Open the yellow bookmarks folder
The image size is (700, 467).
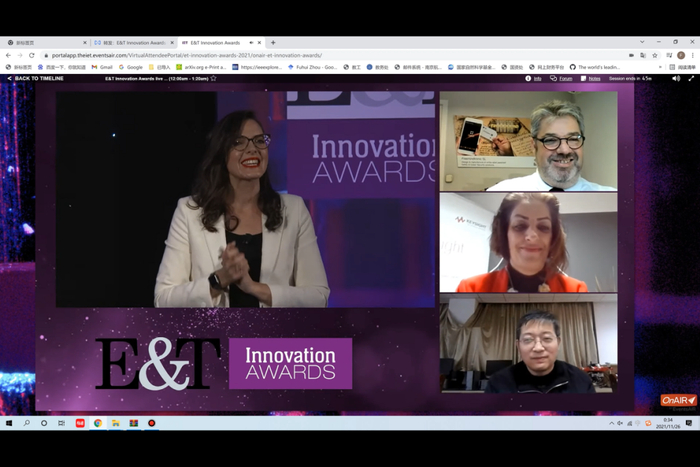pyautogui.click(x=159, y=67)
